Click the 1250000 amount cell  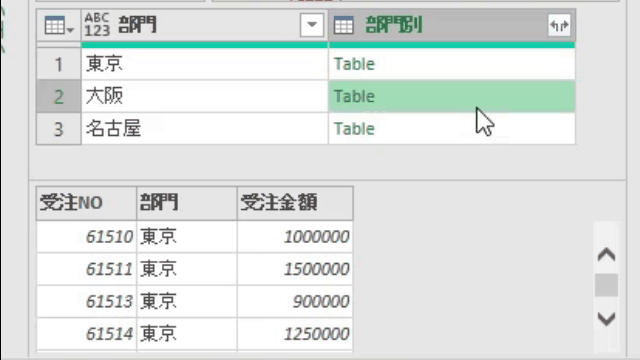tap(295, 334)
